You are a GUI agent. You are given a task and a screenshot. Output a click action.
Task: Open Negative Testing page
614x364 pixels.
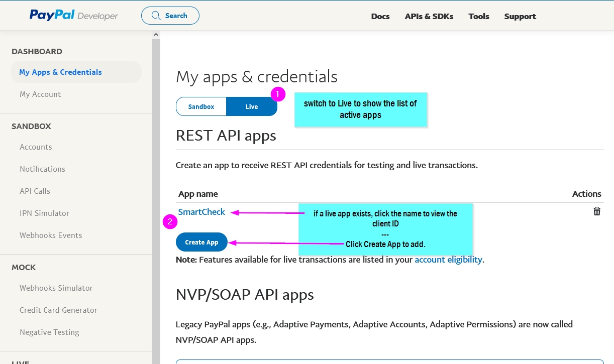(x=49, y=332)
